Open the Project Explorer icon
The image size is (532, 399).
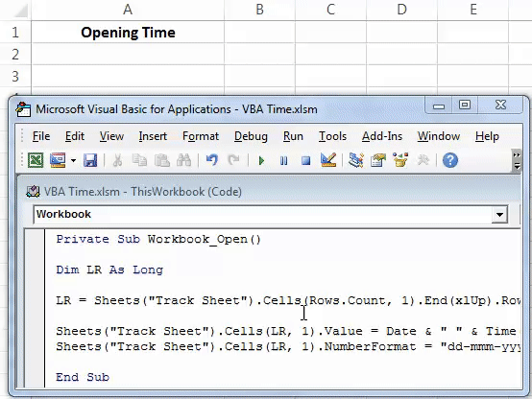click(356, 160)
